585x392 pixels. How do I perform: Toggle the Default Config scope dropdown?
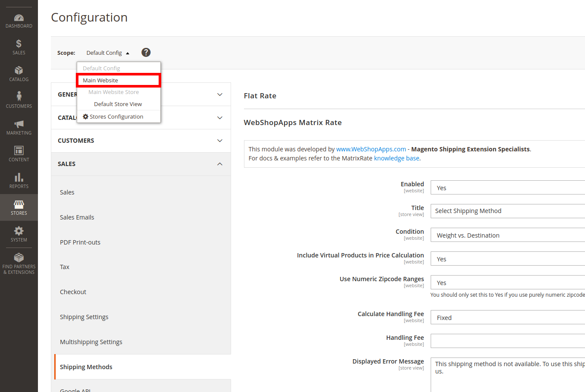pos(107,53)
